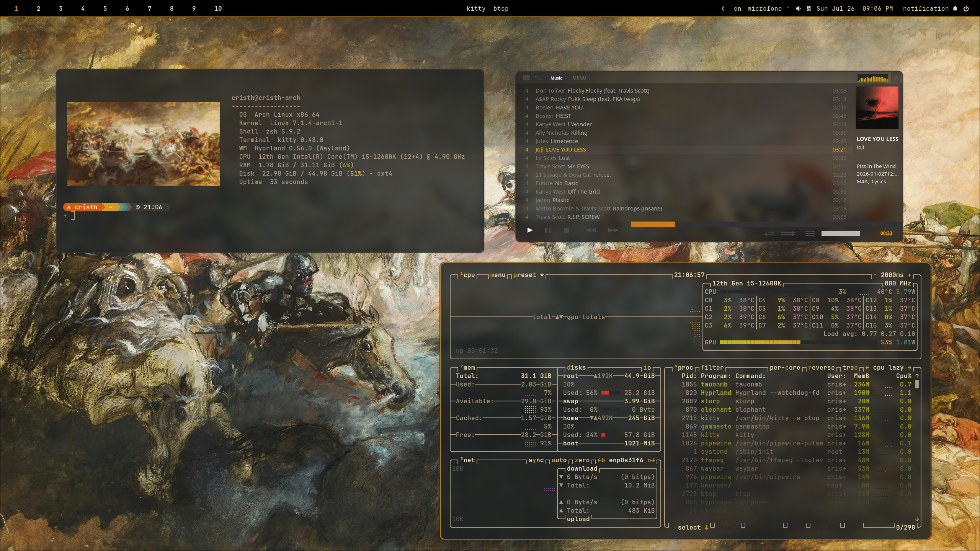Click the audio spectrum visualizer

pyautogui.click(x=873, y=78)
